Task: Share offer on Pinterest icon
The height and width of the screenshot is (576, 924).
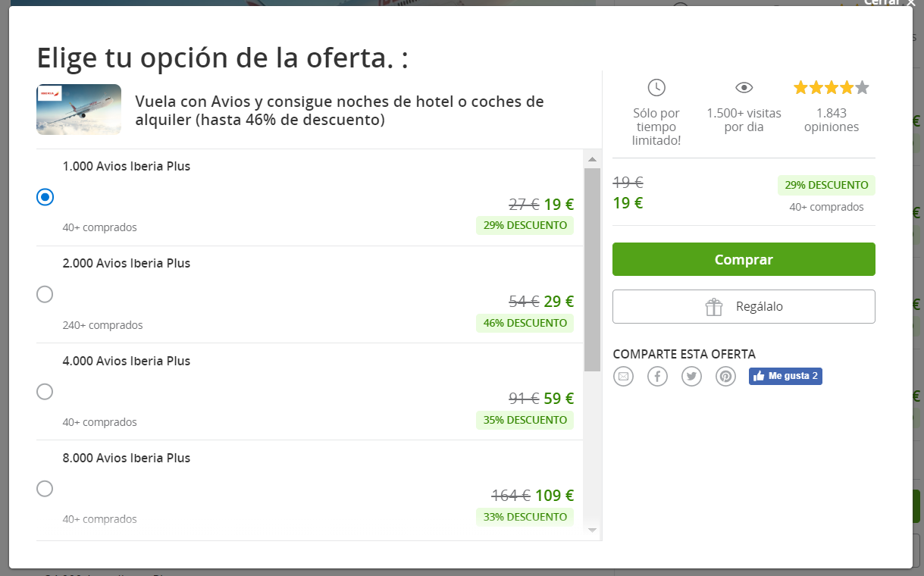Action: click(x=725, y=376)
